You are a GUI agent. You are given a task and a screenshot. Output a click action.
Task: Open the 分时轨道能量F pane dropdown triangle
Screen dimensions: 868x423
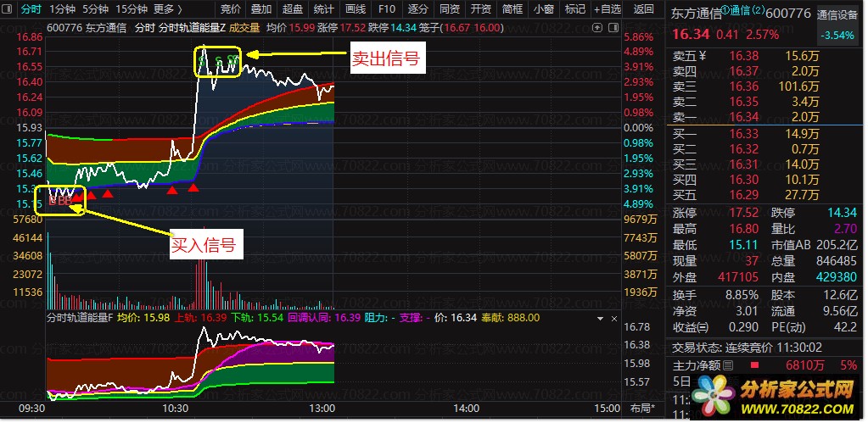click(601, 319)
